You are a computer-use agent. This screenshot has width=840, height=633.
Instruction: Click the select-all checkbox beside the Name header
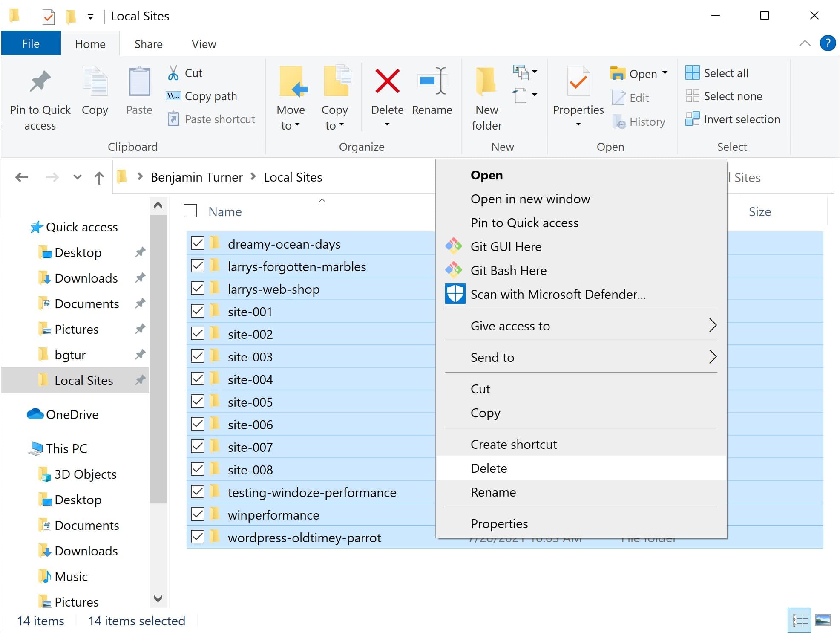coord(190,211)
